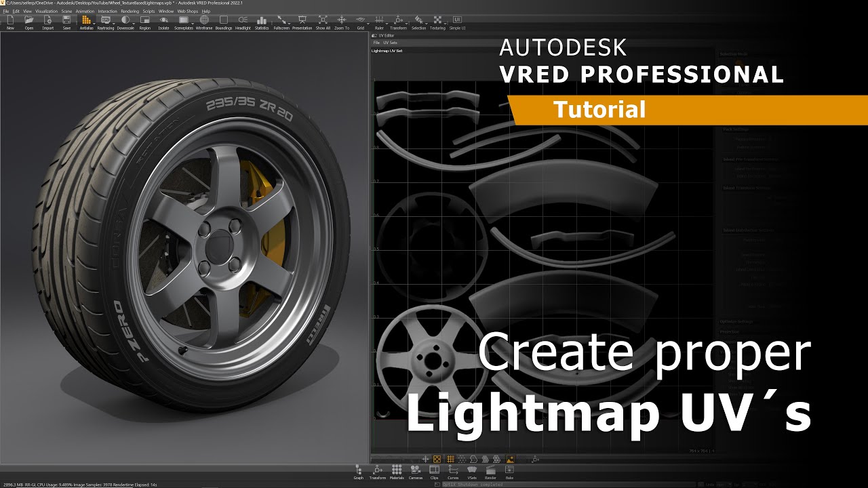Switch to Simple UI
The height and width of the screenshot is (488, 868).
tap(457, 23)
